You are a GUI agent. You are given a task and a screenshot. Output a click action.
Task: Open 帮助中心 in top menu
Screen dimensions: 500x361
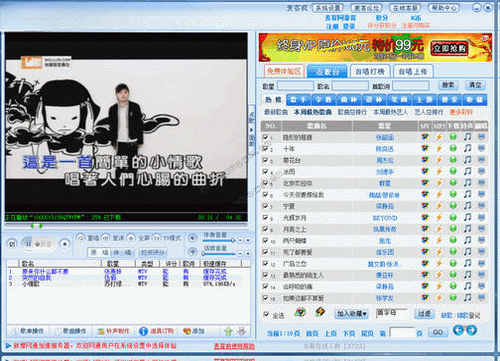tap(444, 8)
